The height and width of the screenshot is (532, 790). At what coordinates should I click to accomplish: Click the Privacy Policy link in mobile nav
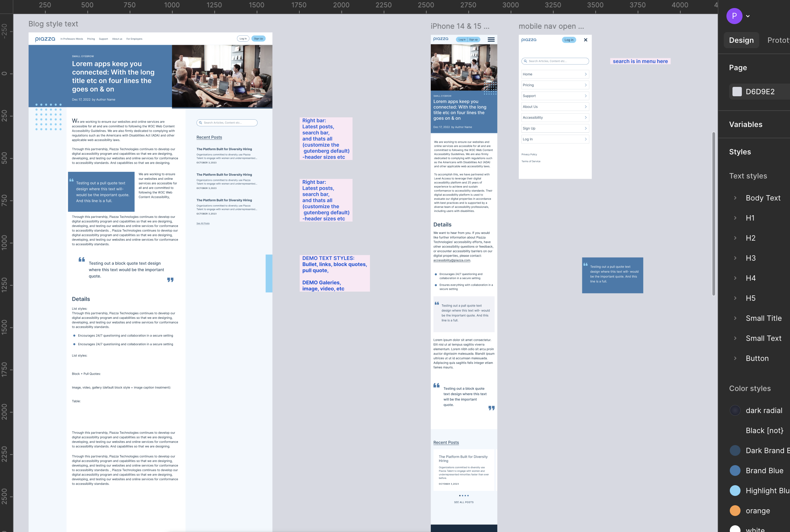coord(529,154)
